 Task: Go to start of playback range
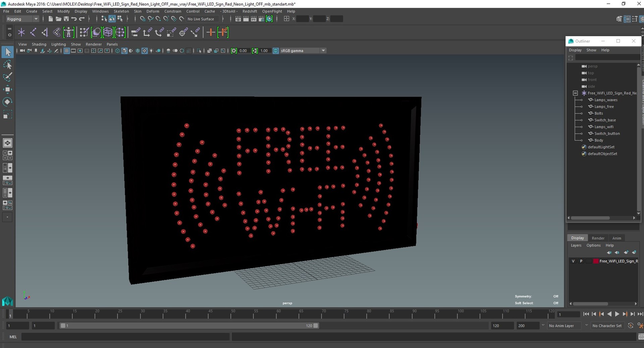pos(586,314)
